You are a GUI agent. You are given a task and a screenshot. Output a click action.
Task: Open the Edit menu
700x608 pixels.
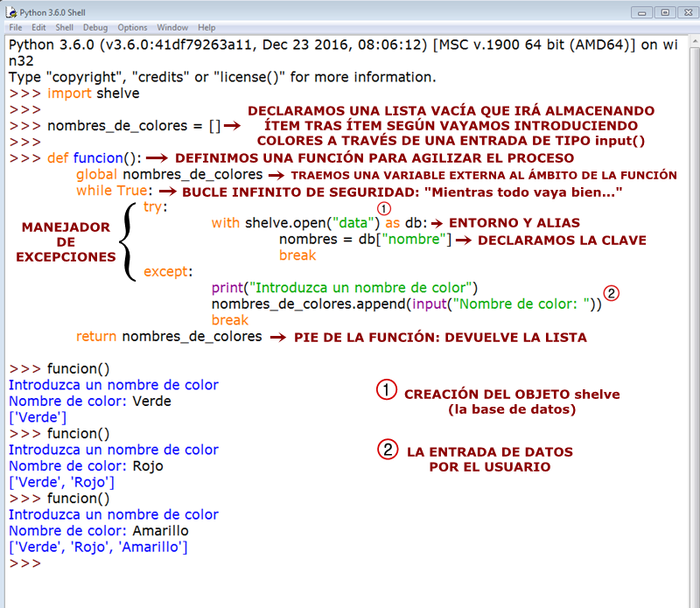pyautogui.click(x=39, y=27)
